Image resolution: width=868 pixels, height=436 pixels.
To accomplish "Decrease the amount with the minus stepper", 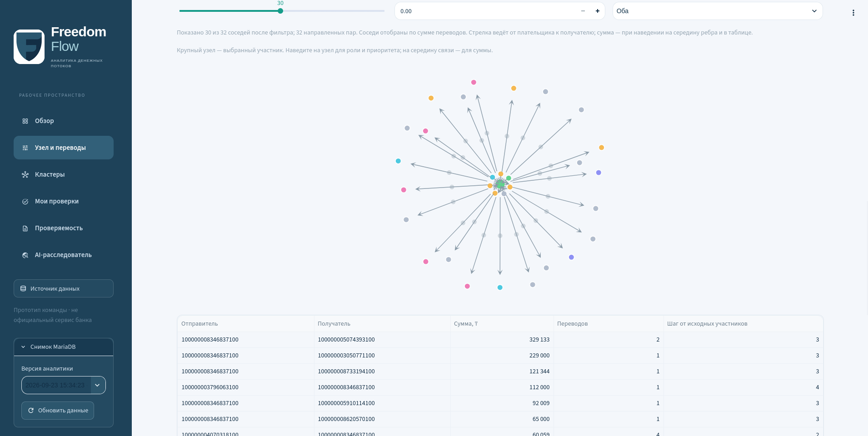I will [x=583, y=11].
